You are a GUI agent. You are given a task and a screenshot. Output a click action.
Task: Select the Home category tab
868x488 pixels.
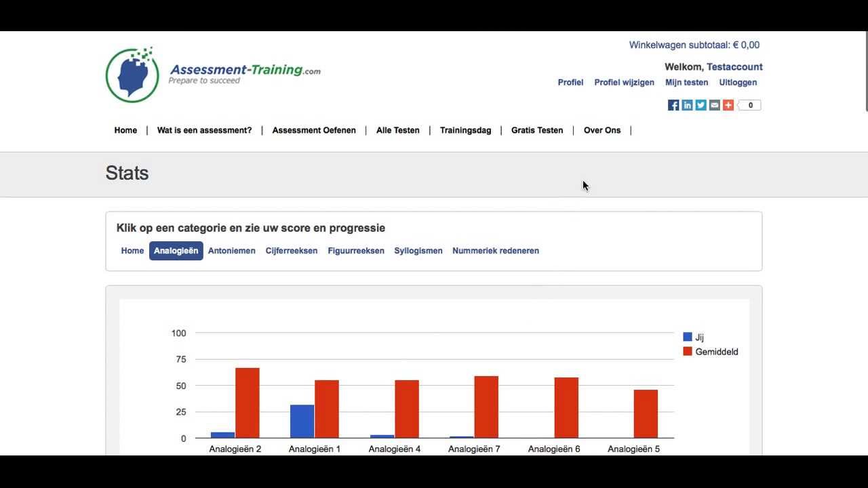pos(132,251)
